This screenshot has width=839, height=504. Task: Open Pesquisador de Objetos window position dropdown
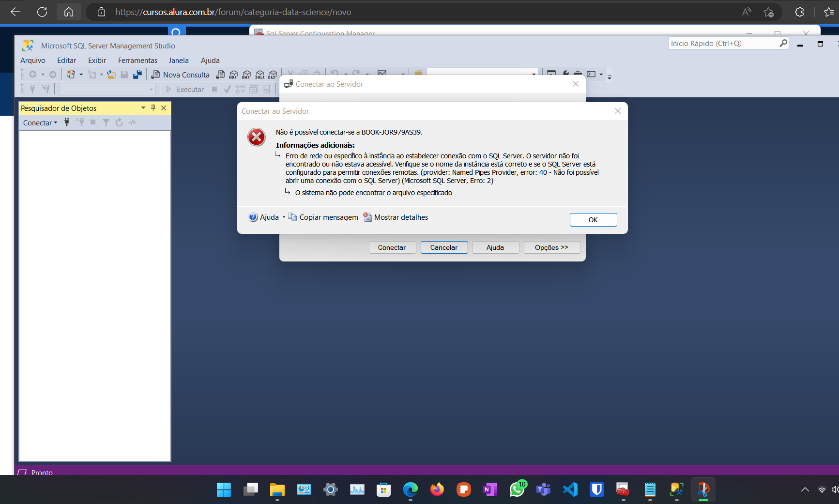143,108
